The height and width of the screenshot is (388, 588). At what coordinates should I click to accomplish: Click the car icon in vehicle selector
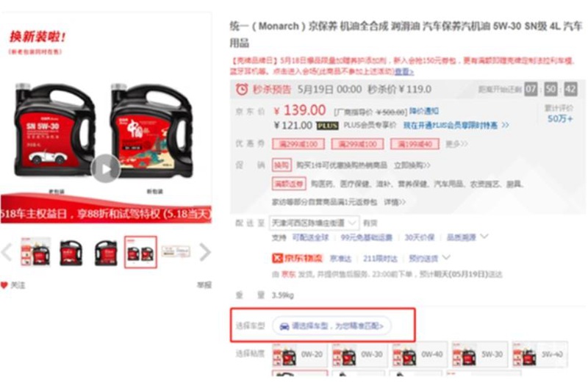point(284,326)
